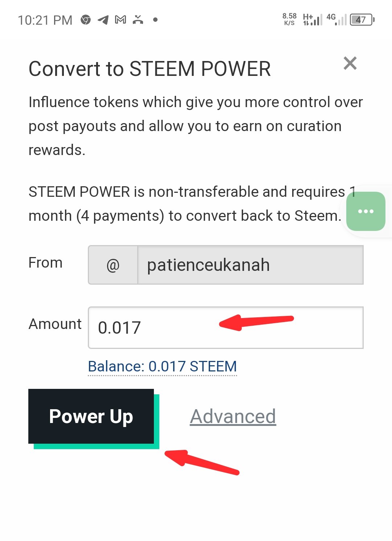The width and height of the screenshot is (392, 541).
Task: Click the Convert to STEEM POWER heading
Action: [x=150, y=69]
